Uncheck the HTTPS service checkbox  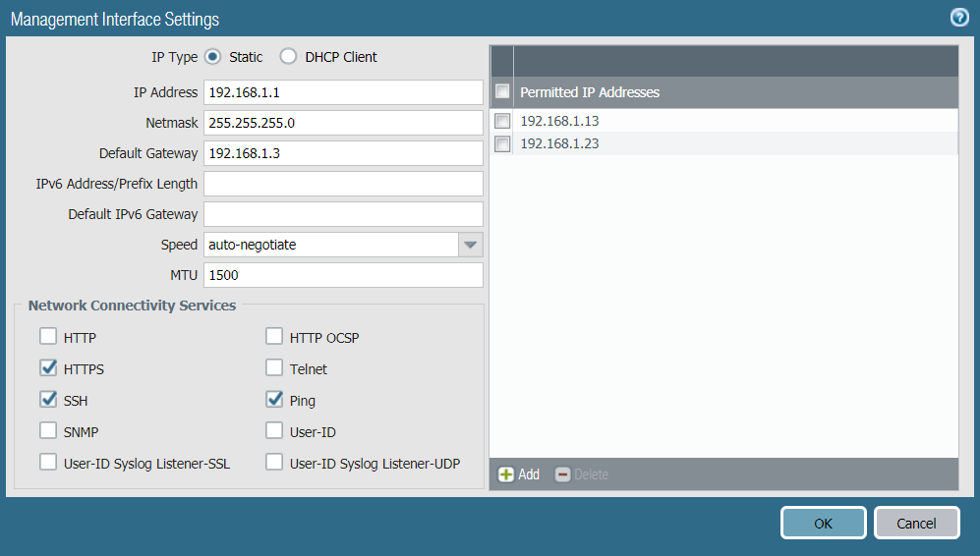coord(48,368)
